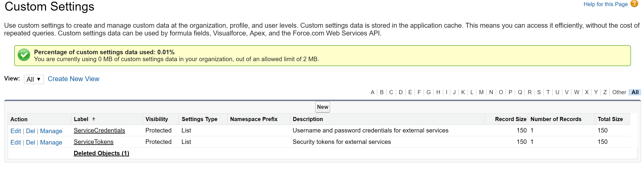Manage the ServiceCredentials records
The width and height of the screenshot is (644, 171).
[x=51, y=131]
